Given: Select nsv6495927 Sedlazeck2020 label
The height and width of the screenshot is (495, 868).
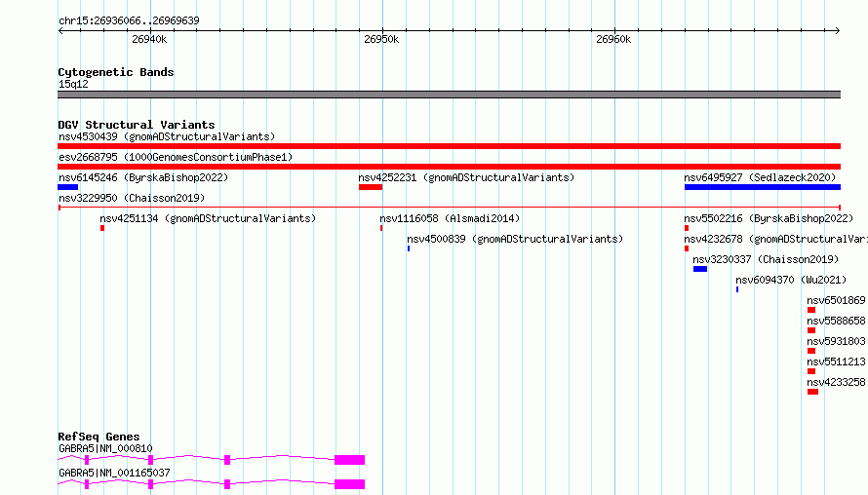Looking at the screenshot, I should click(760, 177).
